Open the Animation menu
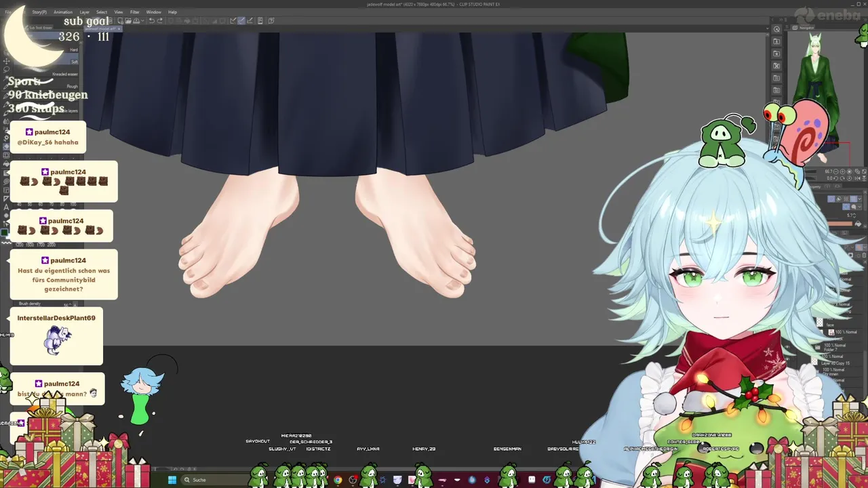868x488 pixels. tap(63, 12)
